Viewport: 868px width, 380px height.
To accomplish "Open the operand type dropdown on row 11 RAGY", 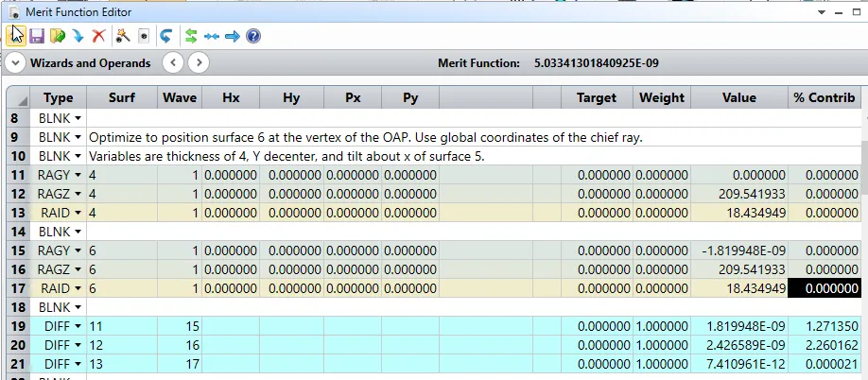I will (78, 175).
